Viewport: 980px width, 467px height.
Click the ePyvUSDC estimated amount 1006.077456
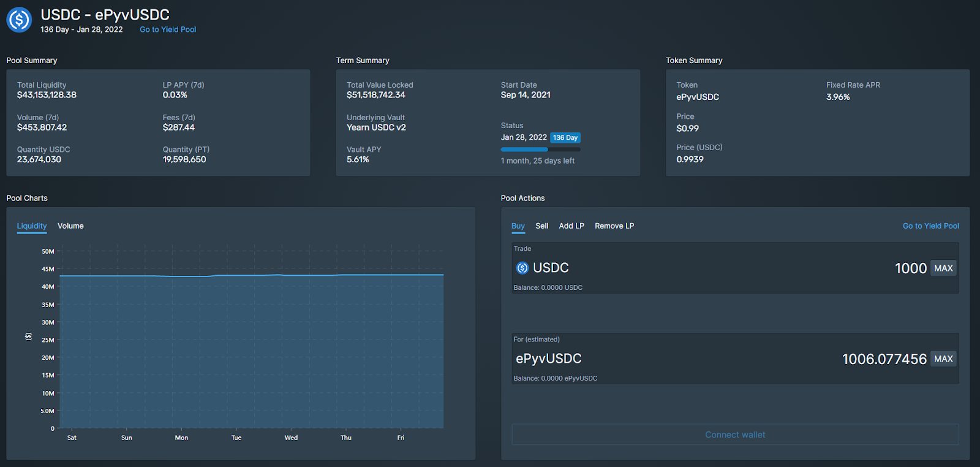(x=884, y=359)
